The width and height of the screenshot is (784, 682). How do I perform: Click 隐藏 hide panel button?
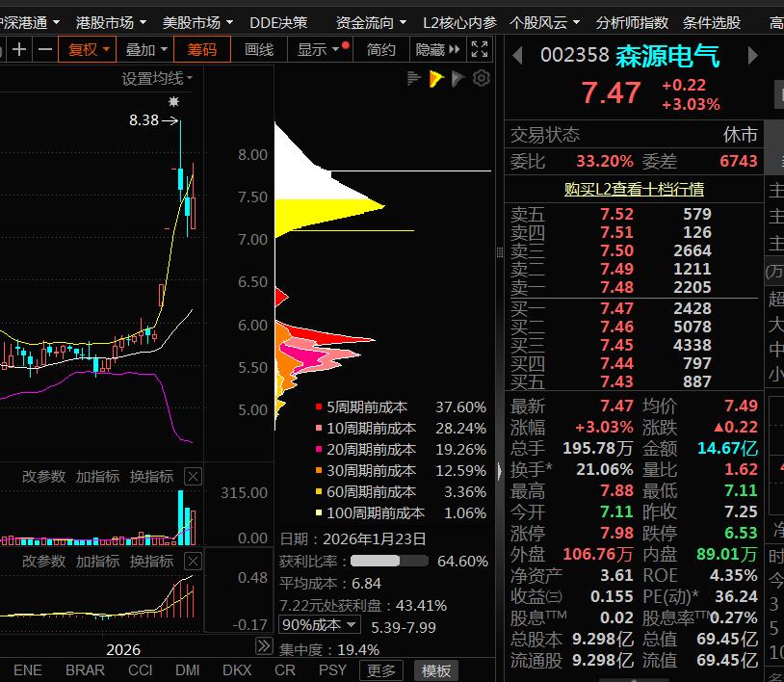pos(437,49)
